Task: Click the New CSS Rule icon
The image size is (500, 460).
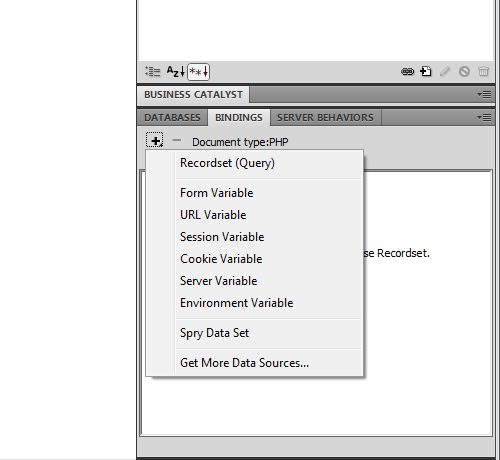Action: click(426, 71)
